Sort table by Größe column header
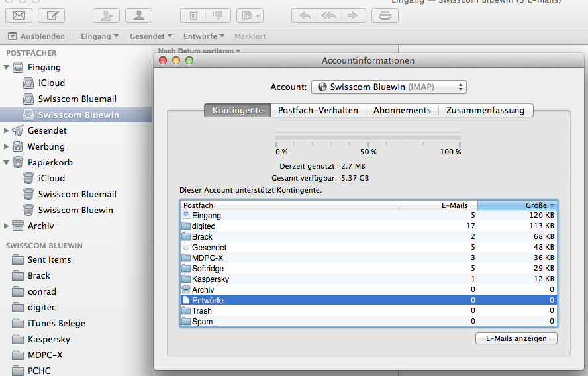Image resolution: width=588 pixels, height=376 pixels. click(517, 205)
